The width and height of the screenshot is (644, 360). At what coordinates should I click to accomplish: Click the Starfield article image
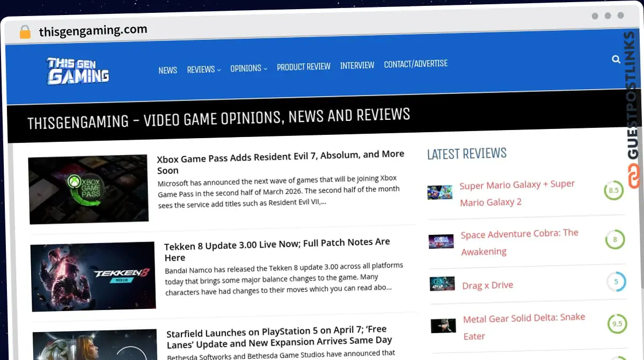tap(94, 347)
